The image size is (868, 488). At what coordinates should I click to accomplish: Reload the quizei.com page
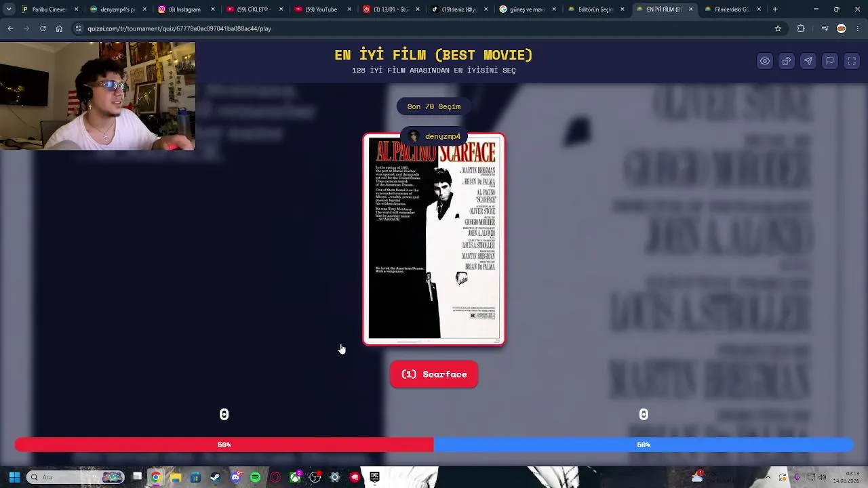(43, 28)
